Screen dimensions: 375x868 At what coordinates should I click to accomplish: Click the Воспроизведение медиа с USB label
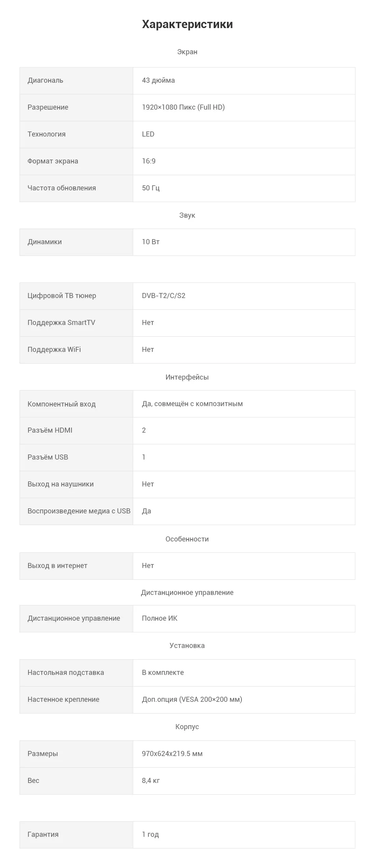pyautogui.click(x=79, y=511)
